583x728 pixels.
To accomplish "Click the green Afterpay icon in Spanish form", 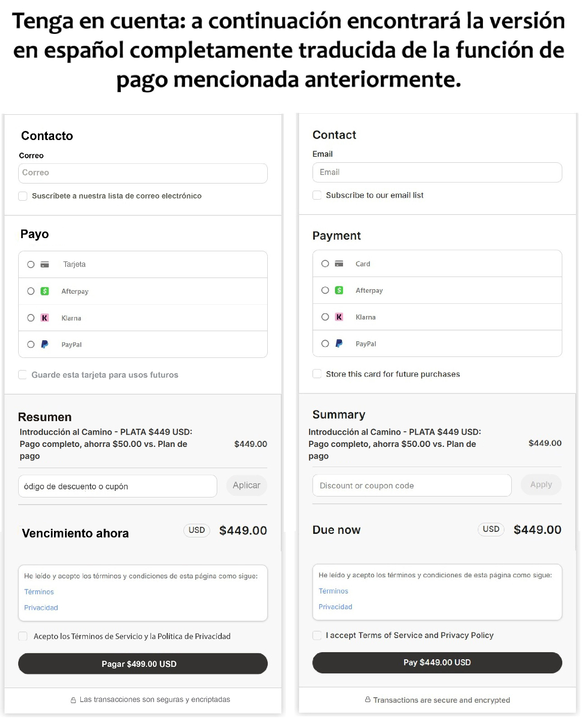I will 45,291.
